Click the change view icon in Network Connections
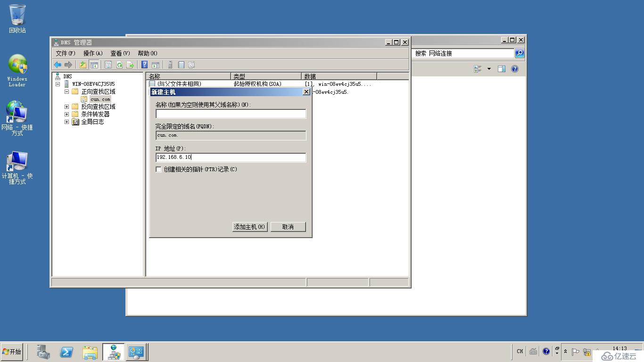This screenshot has width=644, height=362. pos(478,69)
